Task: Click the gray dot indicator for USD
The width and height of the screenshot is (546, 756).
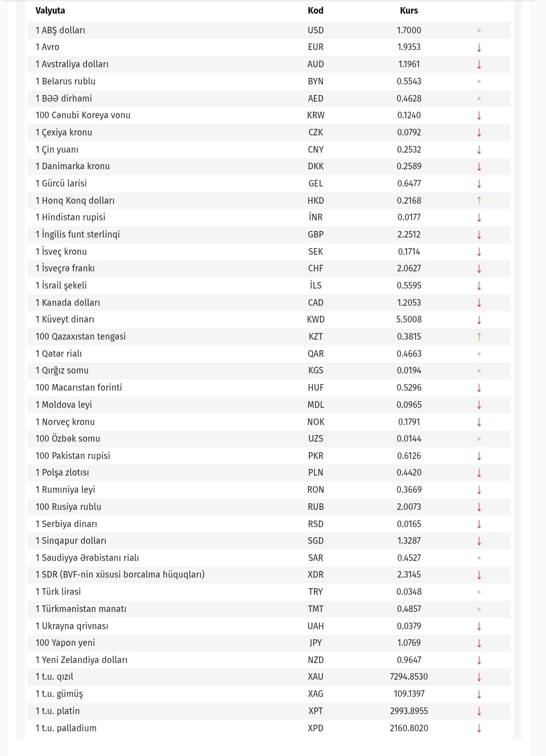Action: coord(479,30)
